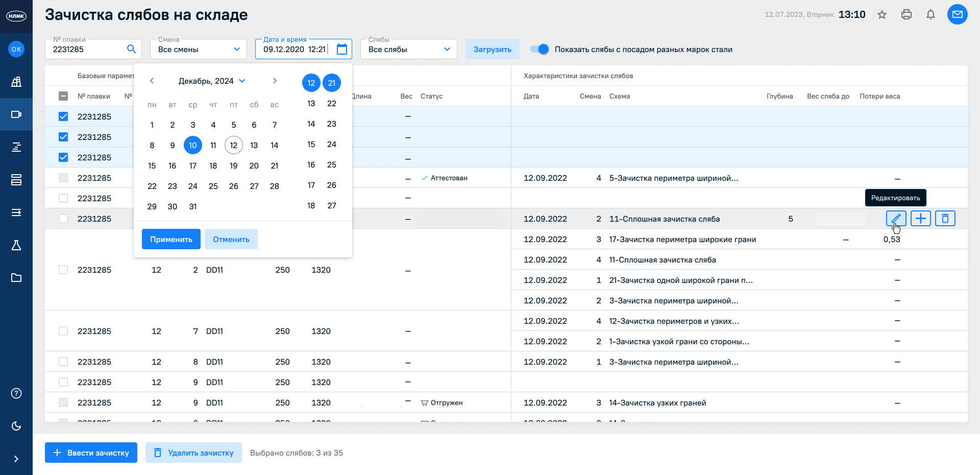Screen dimensions: 980x475
Task: Toggle showing slabs with different steel grades
Action: click(x=540, y=49)
